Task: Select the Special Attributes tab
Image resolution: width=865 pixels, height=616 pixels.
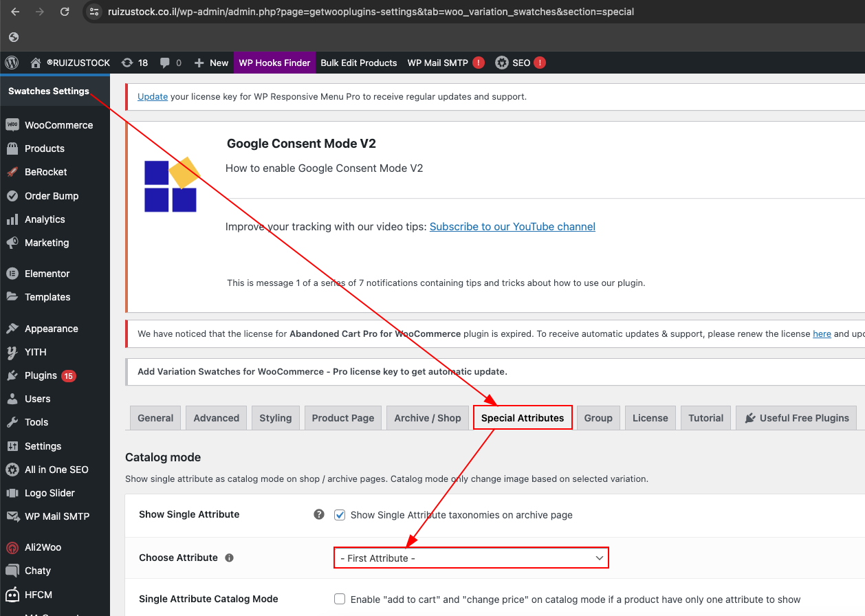Action: (523, 418)
